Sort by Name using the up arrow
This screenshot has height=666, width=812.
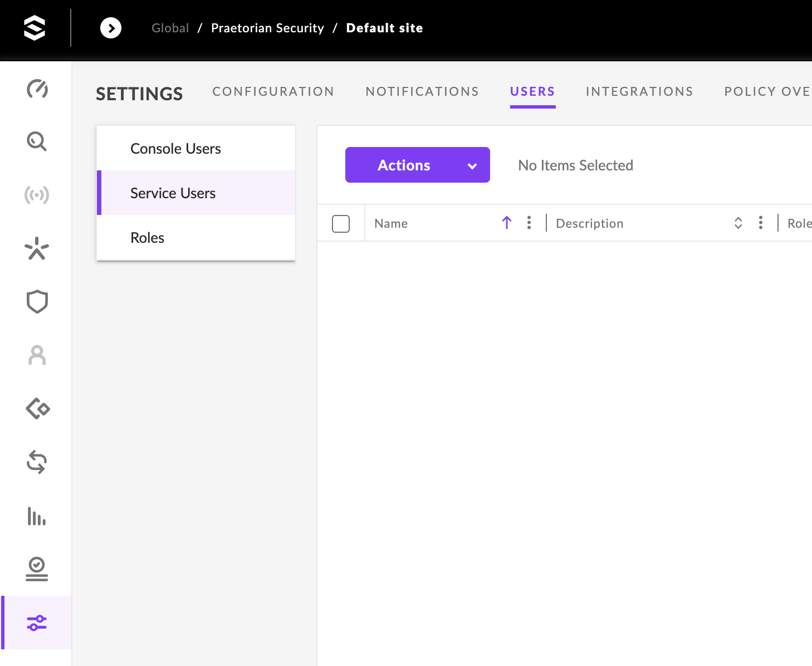point(507,223)
